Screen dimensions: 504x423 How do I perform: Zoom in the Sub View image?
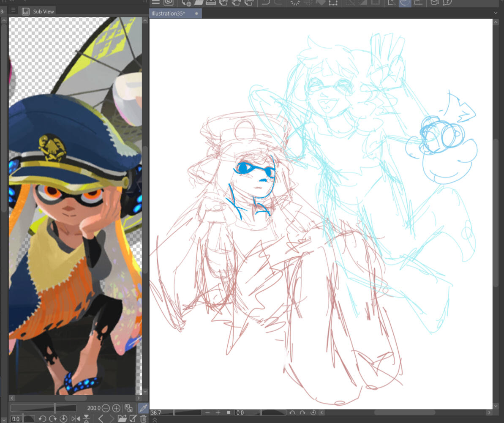(x=116, y=408)
